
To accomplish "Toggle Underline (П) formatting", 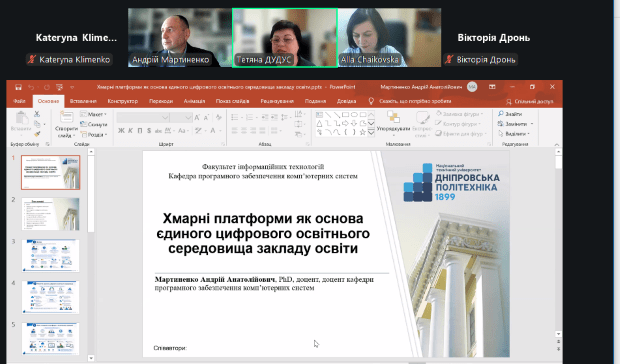I will 140,130.
